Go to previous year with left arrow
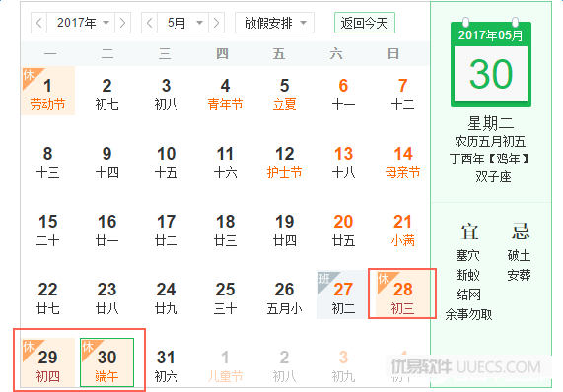This screenshot has width=563, height=392. pyautogui.click(x=39, y=23)
